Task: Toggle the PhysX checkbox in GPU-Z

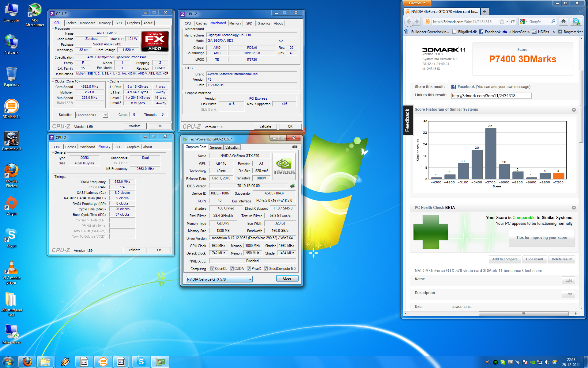Action: click(249, 269)
